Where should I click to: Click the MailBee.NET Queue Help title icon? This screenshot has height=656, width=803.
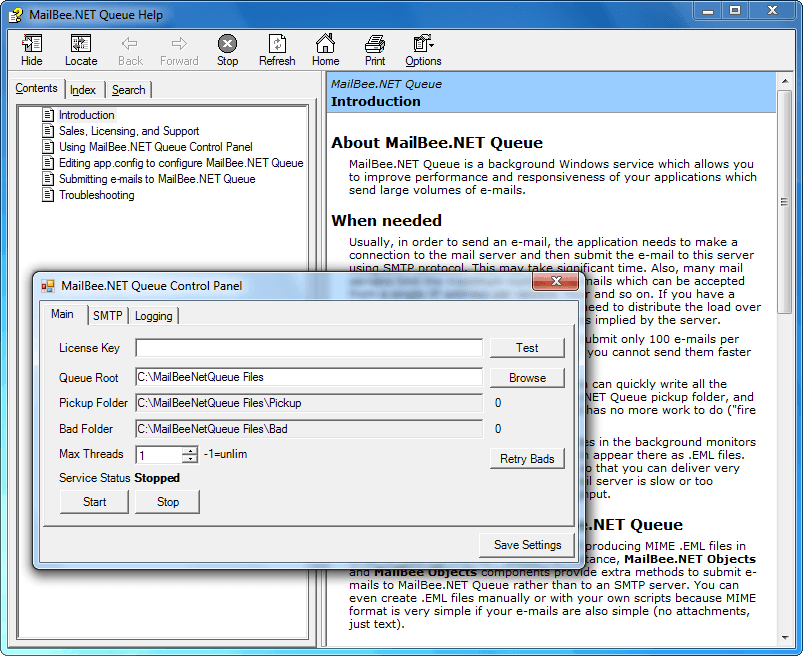click(16, 15)
